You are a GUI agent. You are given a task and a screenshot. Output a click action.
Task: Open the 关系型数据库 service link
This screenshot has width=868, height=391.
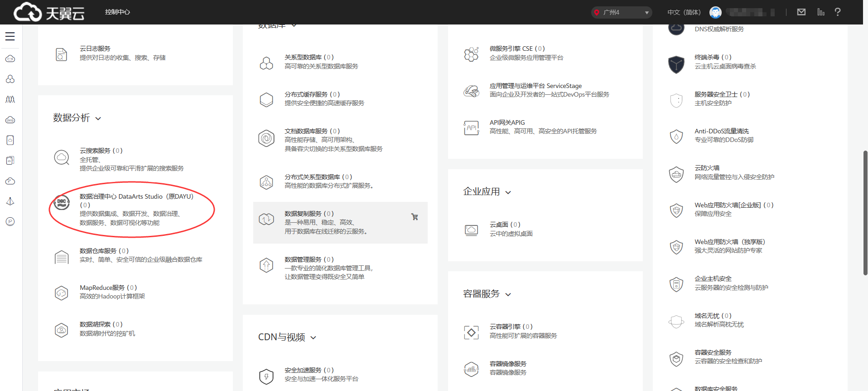(303, 57)
